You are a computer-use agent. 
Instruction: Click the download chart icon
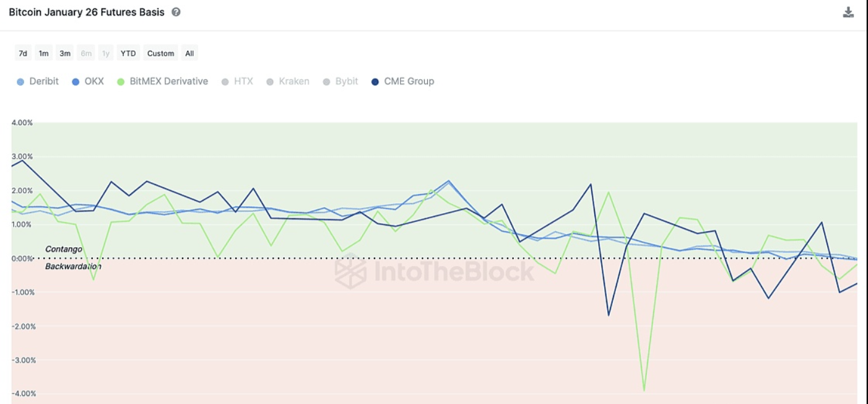click(x=848, y=12)
